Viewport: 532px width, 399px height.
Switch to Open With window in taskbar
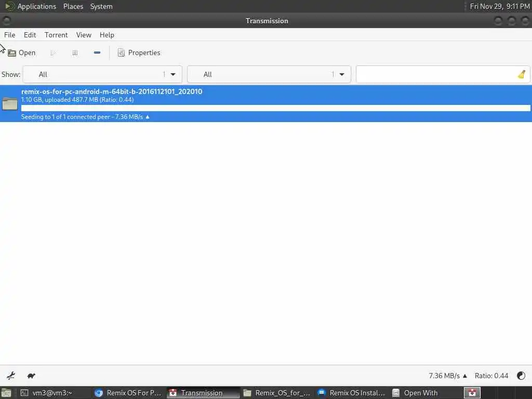click(x=426, y=393)
